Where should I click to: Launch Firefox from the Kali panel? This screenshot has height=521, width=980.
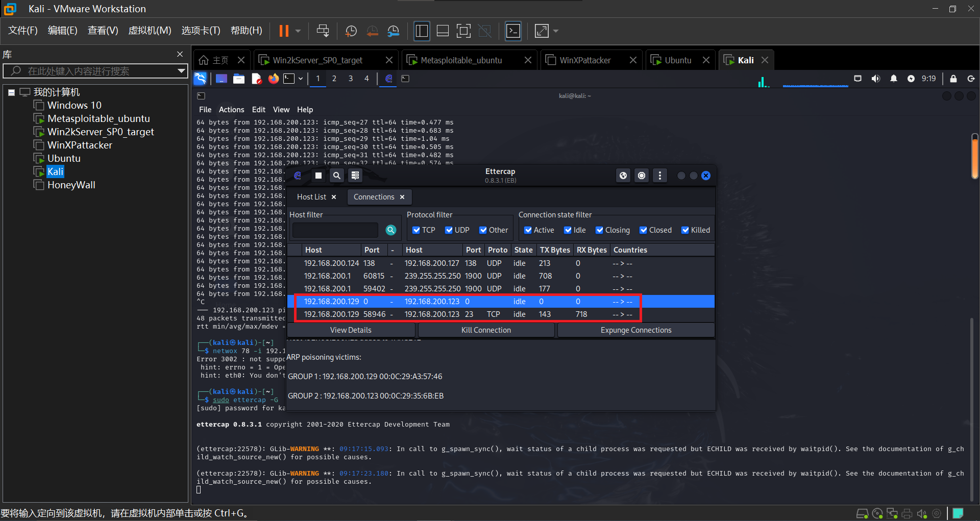pyautogui.click(x=274, y=79)
